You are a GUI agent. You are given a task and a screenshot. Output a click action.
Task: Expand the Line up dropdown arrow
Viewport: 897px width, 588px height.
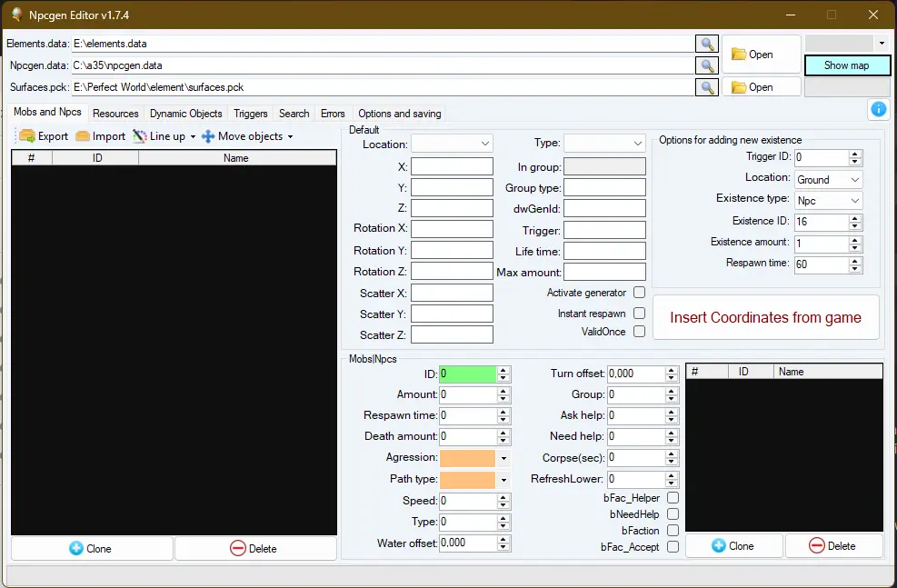pyautogui.click(x=193, y=136)
